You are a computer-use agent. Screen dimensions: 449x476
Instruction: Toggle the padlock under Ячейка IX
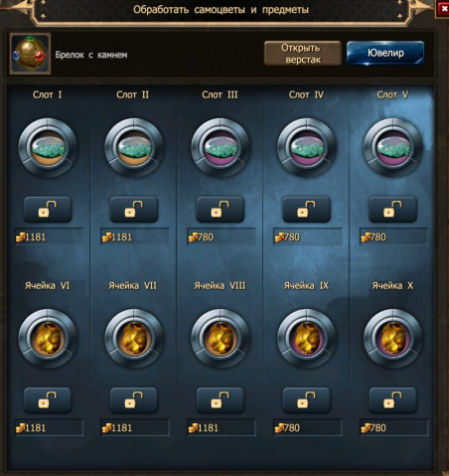[306, 400]
